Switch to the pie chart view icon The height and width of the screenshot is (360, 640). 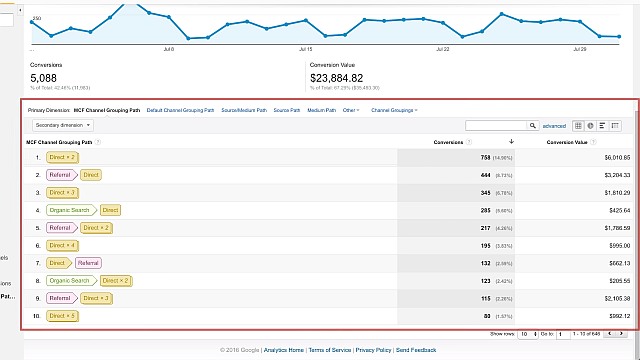click(x=590, y=126)
